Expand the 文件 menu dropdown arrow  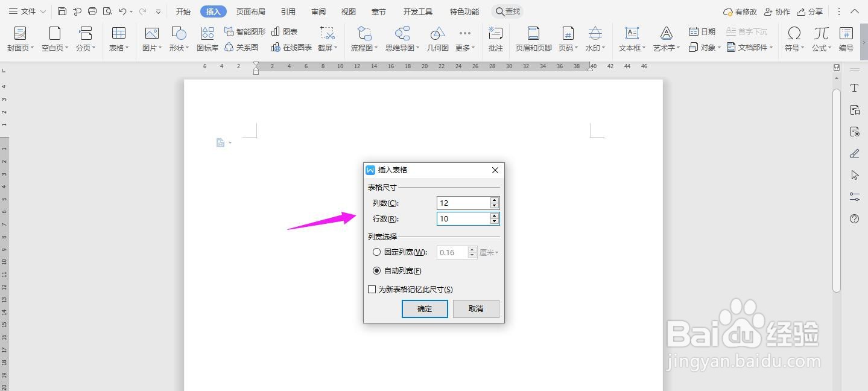pyautogui.click(x=43, y=11)
